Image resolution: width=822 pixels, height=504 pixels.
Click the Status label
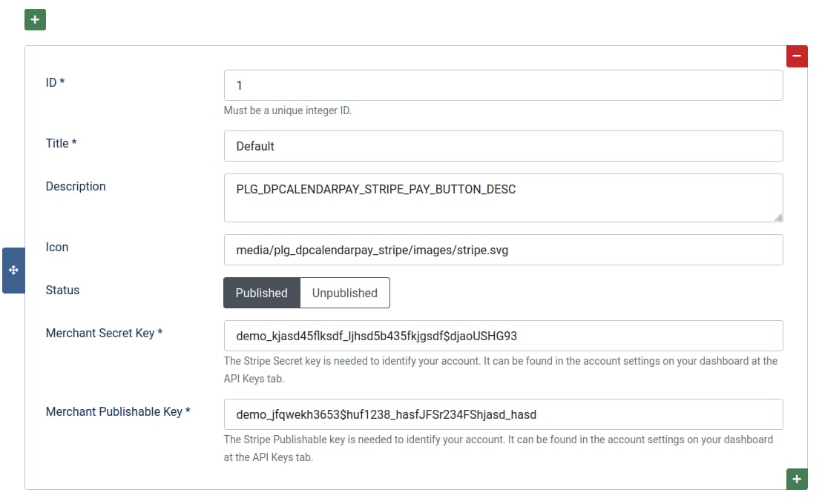[x=62, y=290]
